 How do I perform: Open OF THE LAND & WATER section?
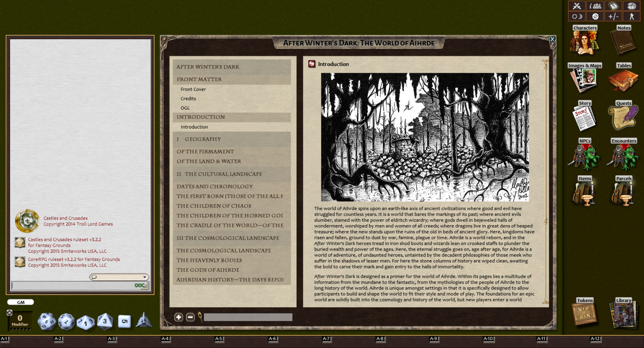(x=232, y=161)
